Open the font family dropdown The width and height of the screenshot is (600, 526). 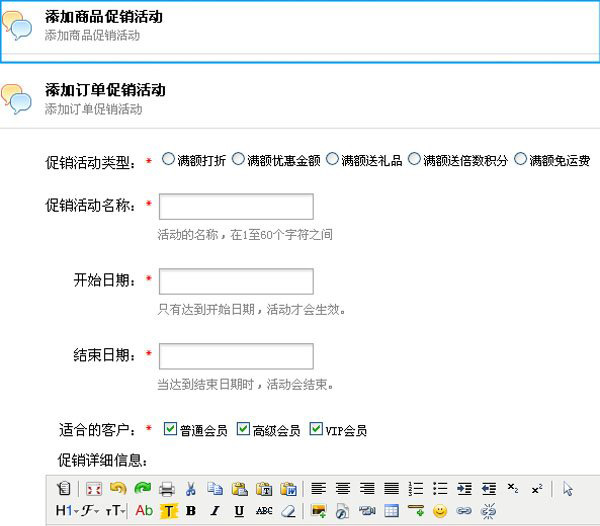[90, 511]
